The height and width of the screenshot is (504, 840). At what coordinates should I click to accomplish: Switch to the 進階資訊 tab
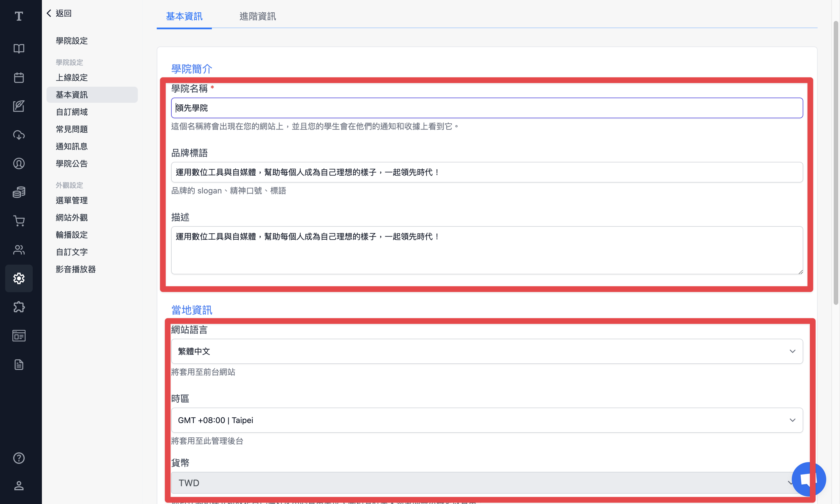pos(258,16)
